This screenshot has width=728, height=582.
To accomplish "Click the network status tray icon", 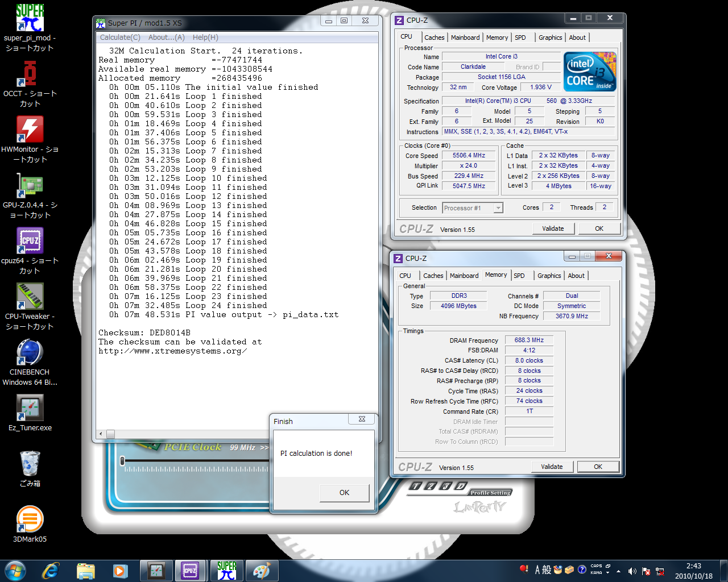I will [x=660, y=571].
